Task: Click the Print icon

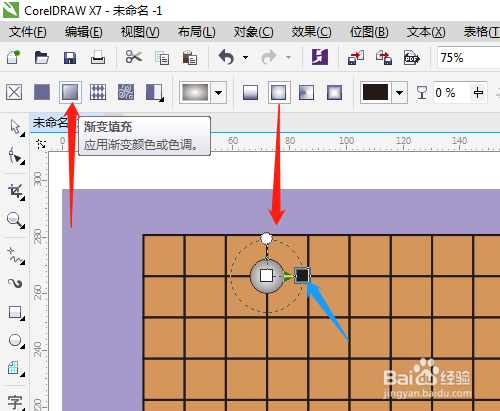Action: click(98, 57)
